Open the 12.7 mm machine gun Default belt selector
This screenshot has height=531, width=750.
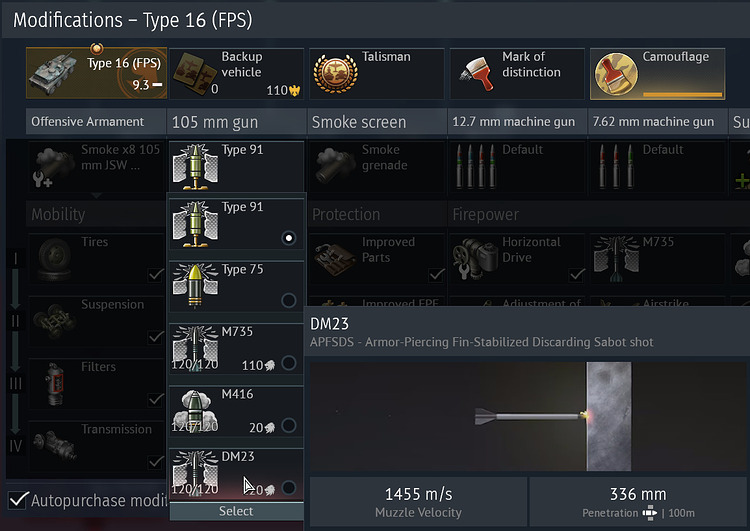click(517, 167)
